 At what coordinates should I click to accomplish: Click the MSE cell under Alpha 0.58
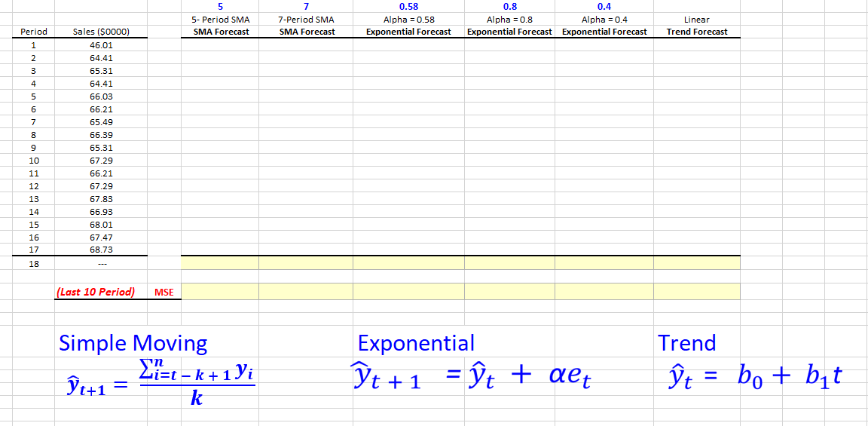tap(408, 291)
